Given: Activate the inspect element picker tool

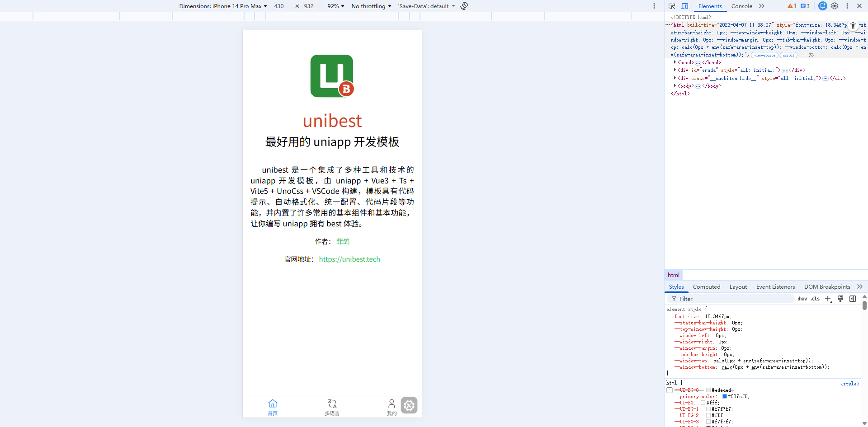Looking at the screenshot, I should (672, 6).
